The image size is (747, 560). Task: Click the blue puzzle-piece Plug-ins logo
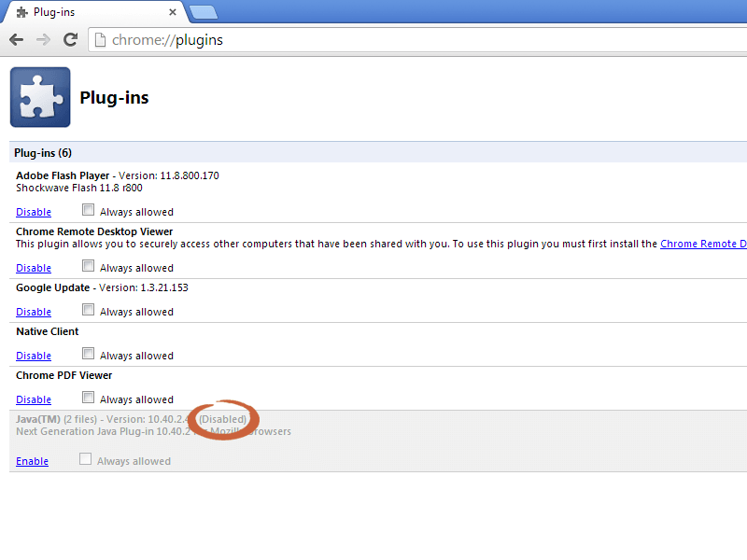click(39, 97)
